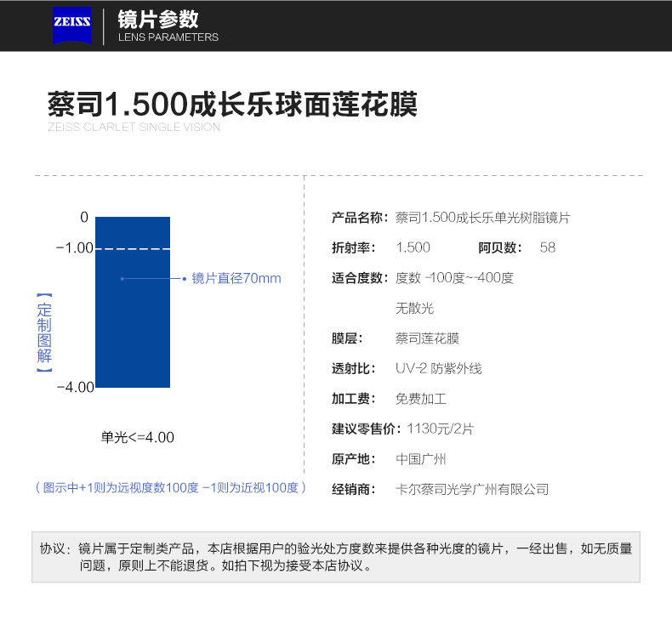
Task: Click the value '度数 -100度~-400度'
Action: pos(454,278)
